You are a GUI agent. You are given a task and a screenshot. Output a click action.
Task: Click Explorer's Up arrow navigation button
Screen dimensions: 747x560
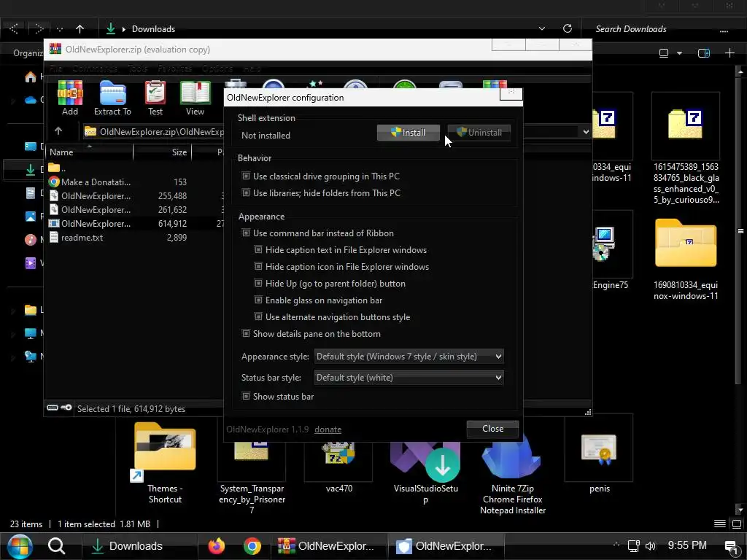[80, 29]
